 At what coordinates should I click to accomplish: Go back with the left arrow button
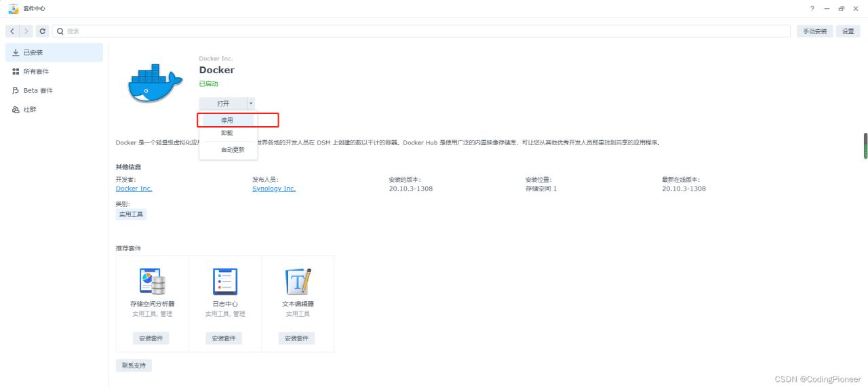pos(12,31)
